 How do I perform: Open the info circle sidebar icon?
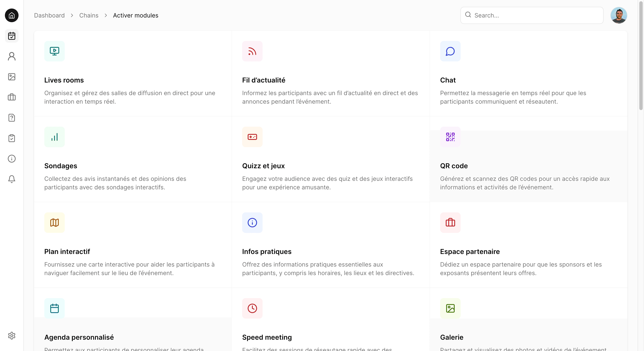pos(11,158)
